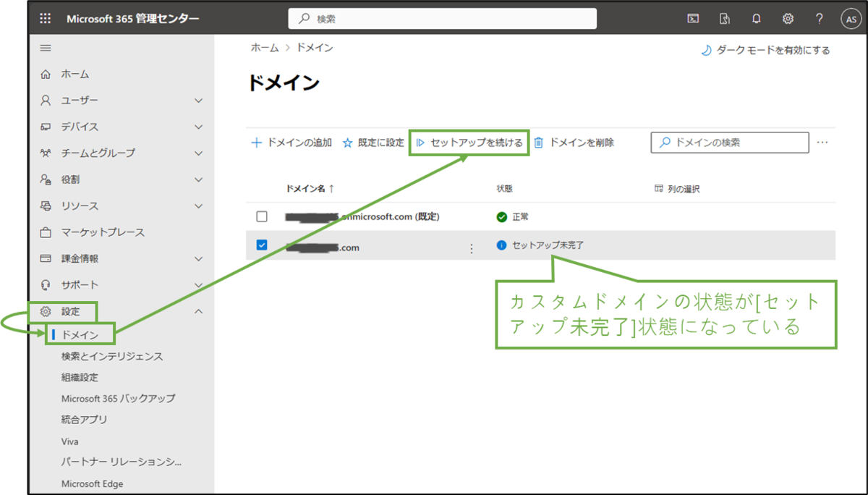This screenshot has height=495, width=868.
Task: Expand the 役割 menu chevron
Action: (x=199, y=179)
